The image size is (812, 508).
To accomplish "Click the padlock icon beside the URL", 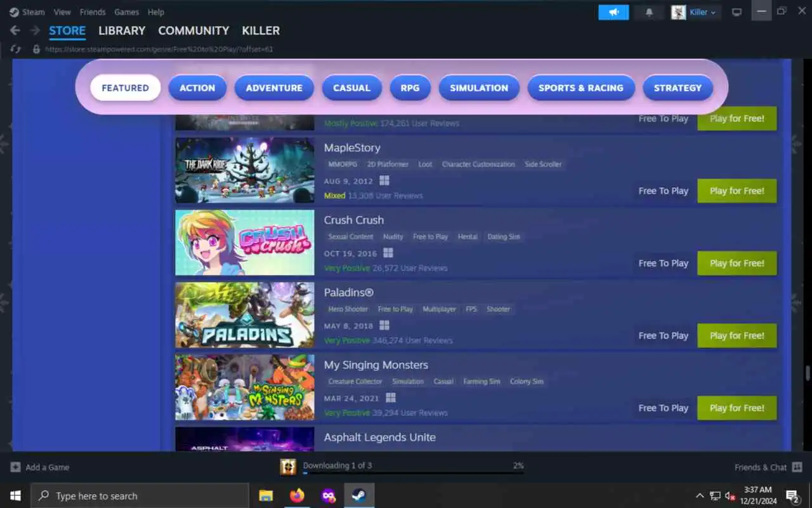I will coord(36,49).
